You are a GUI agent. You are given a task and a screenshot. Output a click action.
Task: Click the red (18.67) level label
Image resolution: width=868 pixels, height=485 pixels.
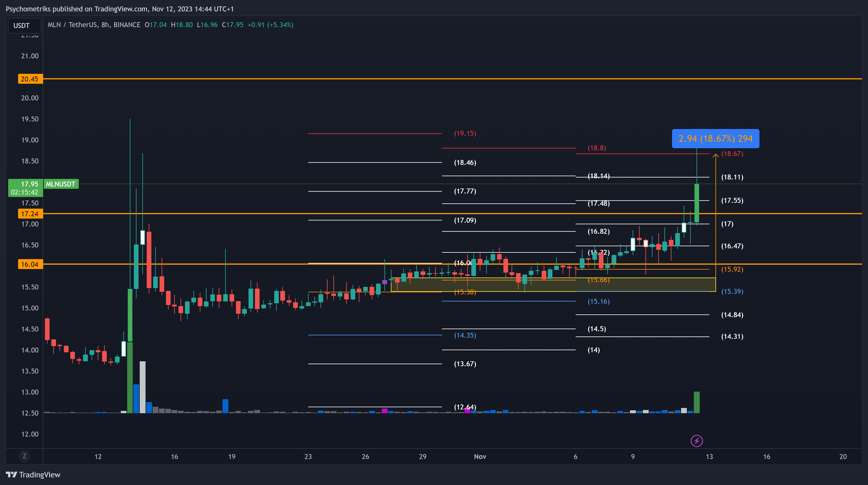(x=732, y=154)
